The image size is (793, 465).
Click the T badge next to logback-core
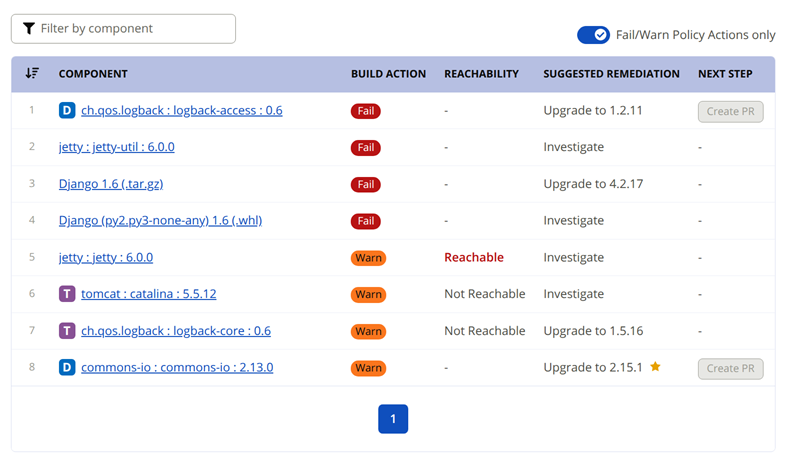(x=67, y=331)
